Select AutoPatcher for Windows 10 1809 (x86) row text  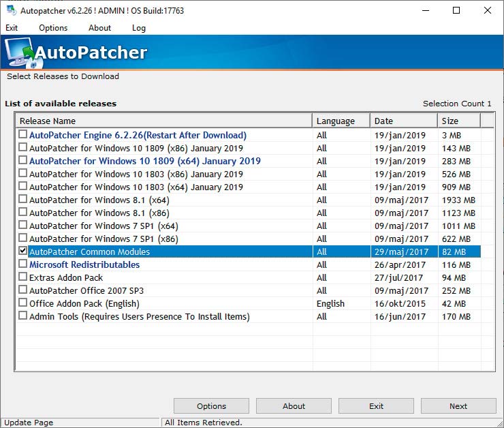pos(136,149)
